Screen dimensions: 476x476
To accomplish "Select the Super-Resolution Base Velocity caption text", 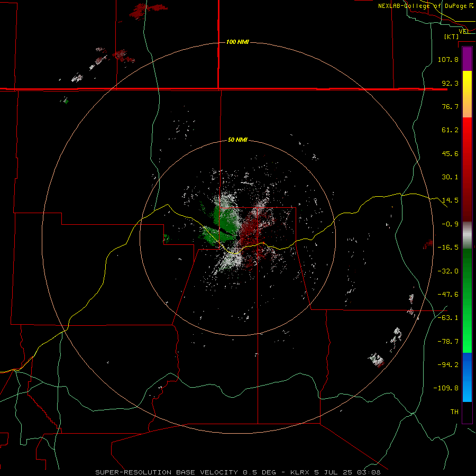I will (237, 472).
